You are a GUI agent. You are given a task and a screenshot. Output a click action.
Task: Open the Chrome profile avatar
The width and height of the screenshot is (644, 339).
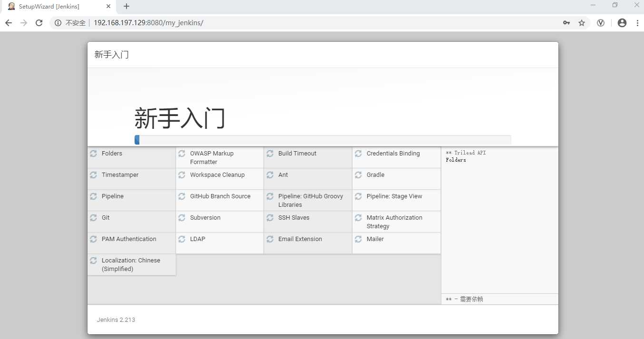point(622,23)
